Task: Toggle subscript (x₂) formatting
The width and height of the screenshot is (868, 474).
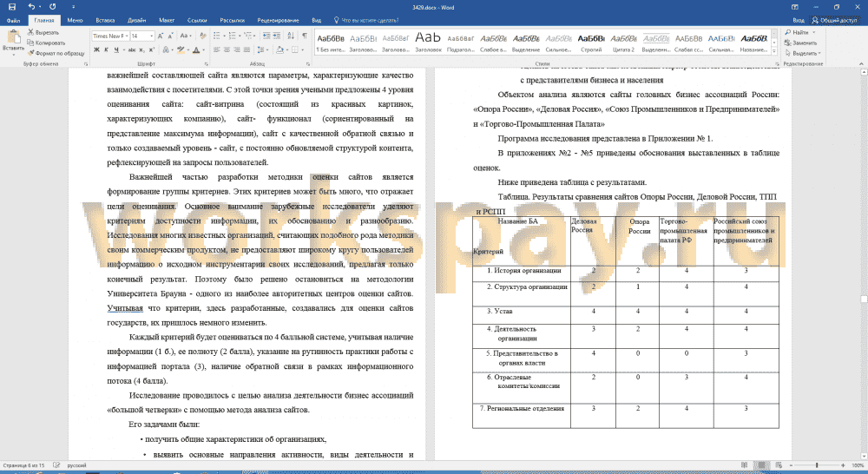Action: click(x=143, y=49)
